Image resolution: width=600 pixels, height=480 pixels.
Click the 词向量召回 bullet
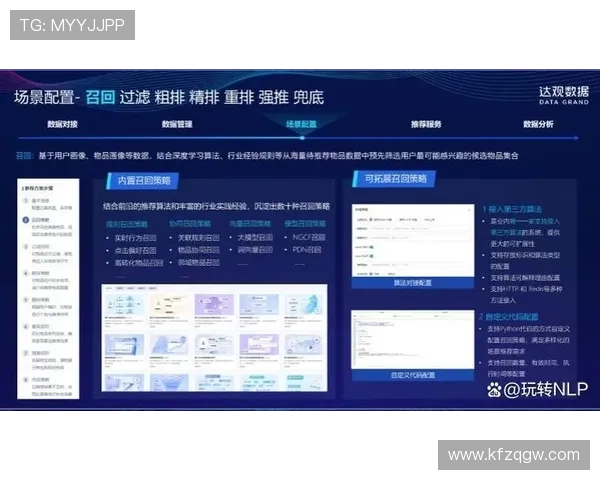coord(255,250)
